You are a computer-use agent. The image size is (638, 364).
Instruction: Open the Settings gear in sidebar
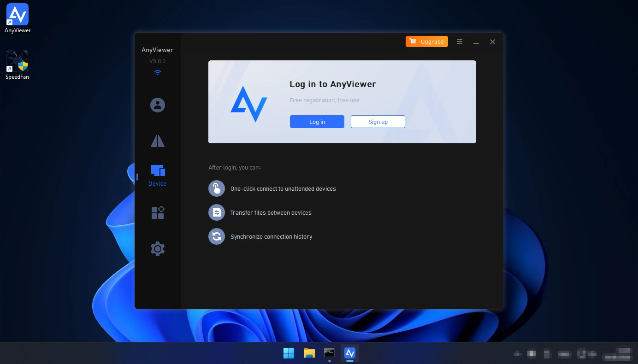click(x=158, y=249)
